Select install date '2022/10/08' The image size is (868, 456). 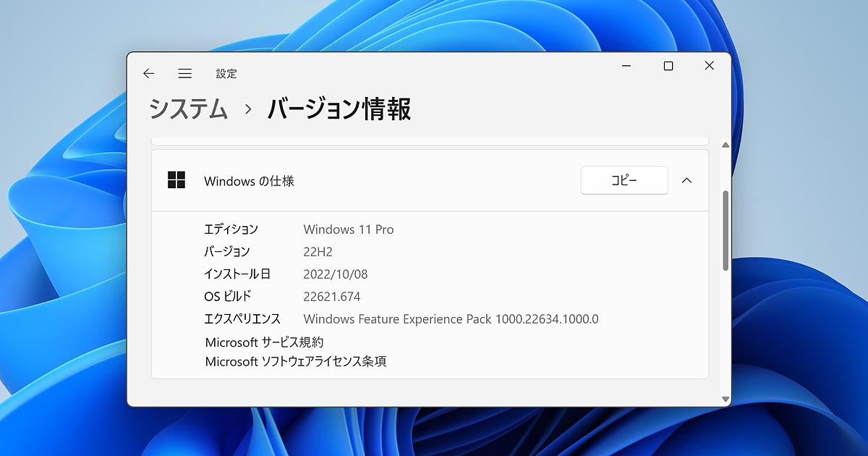[x=336, y=274]
